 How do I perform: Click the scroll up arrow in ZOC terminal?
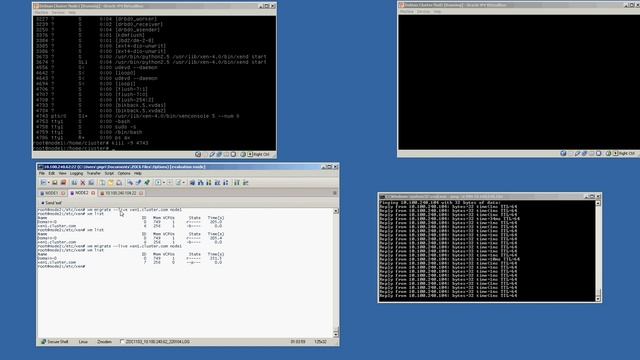[x=336, y=211]
